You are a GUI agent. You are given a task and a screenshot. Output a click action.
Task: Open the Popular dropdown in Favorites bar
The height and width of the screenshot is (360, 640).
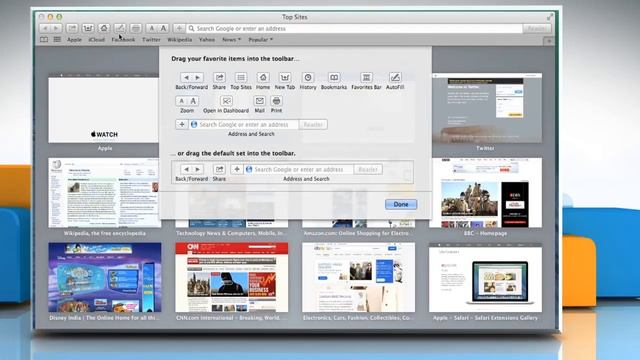point(260,40)
